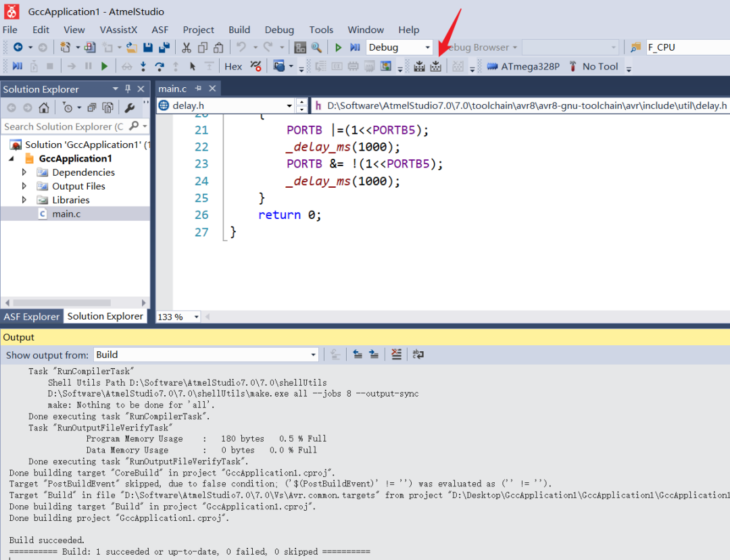Click the Go to Next Message icon in Output

373,355
